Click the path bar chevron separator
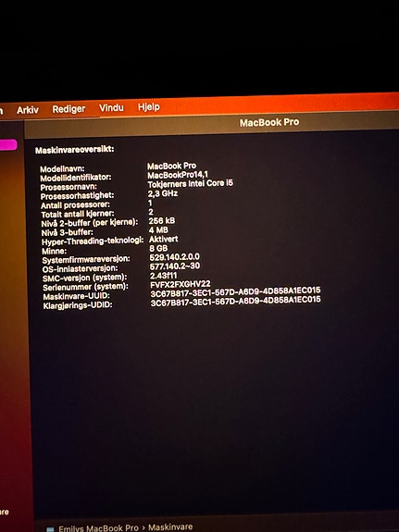The height and width of the screenshot is (532, 399). [143, 528]
